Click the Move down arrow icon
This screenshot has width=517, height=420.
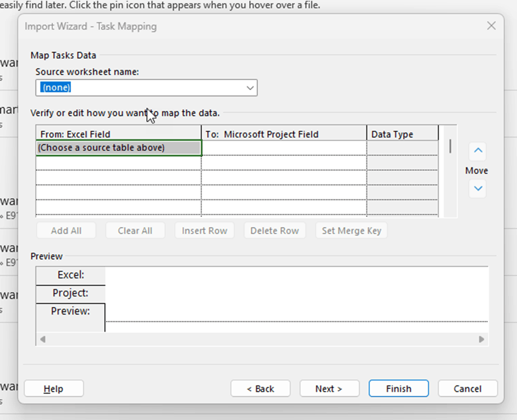[x=477, y=189]
